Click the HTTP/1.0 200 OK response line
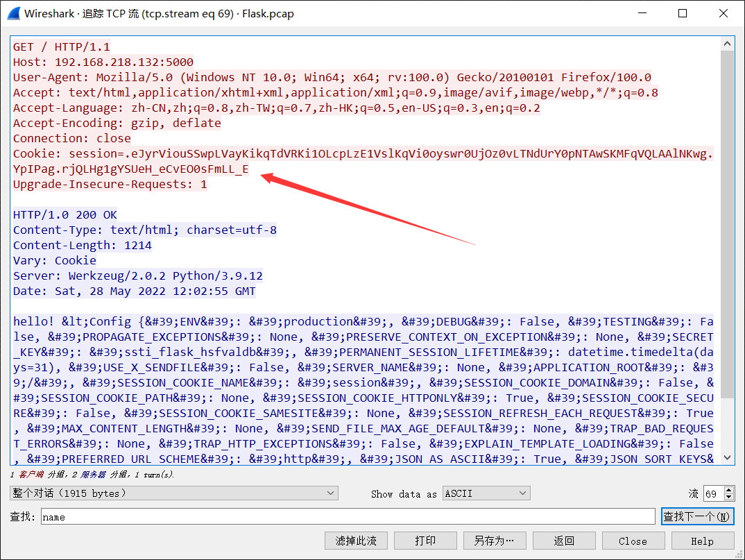Screen dimensions: 745x560 [x=65, y=214]
